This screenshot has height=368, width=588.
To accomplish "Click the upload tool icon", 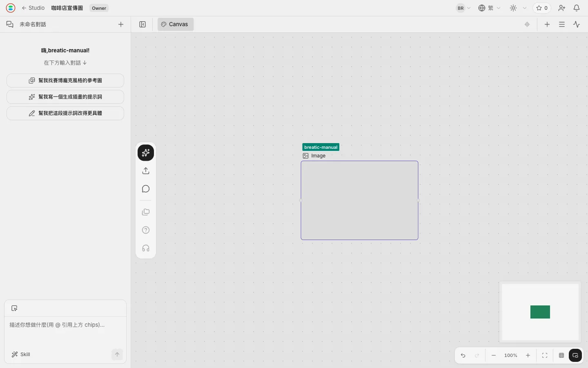I will pyautogui.click(x=146, y=171).
